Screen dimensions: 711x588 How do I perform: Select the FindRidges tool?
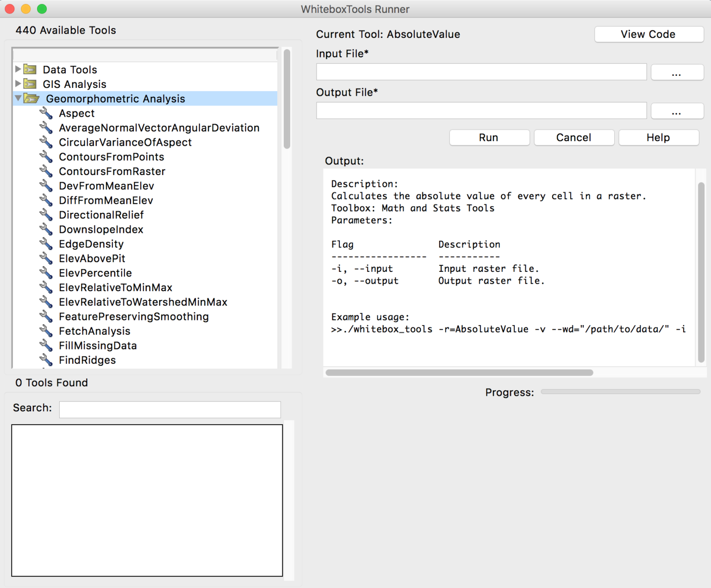pyautogui.click(x=87, y=360)
